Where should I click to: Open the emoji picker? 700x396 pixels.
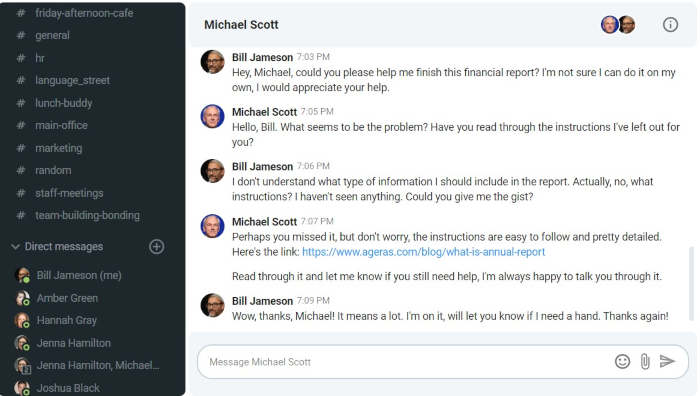[622, 361]
